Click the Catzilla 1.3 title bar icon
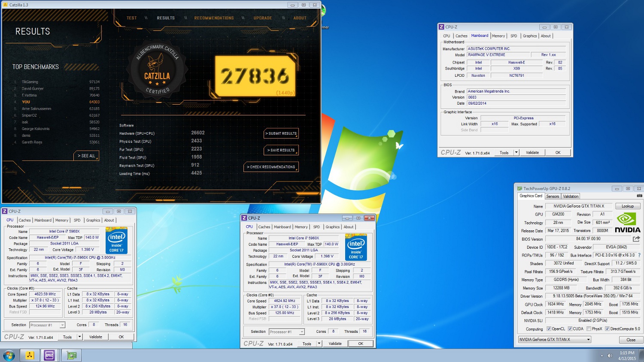 tap(6, 5)
